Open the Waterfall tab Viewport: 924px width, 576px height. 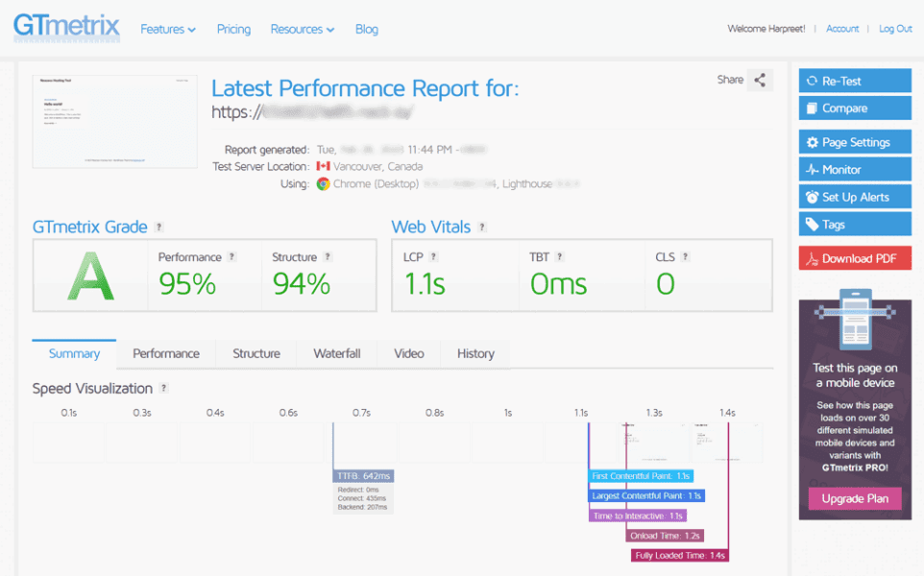(337, 353)
